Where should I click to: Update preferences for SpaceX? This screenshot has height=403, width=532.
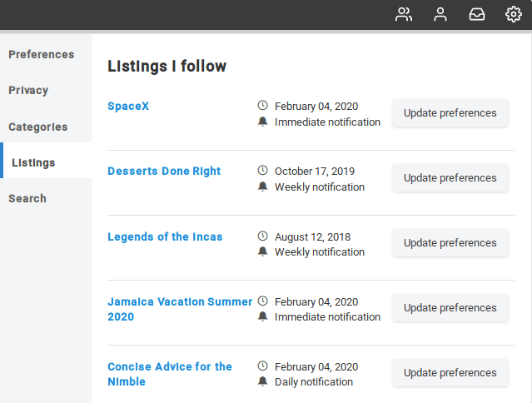450,113
